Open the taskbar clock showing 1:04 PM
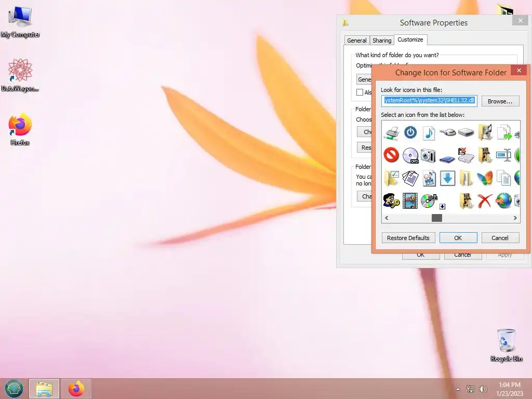 pos(509,389)
